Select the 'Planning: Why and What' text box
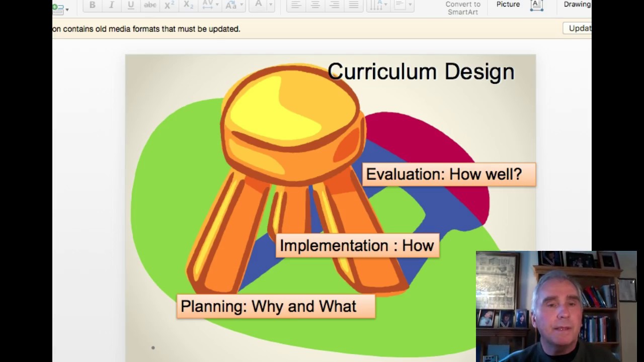 [x=276, y=307]
